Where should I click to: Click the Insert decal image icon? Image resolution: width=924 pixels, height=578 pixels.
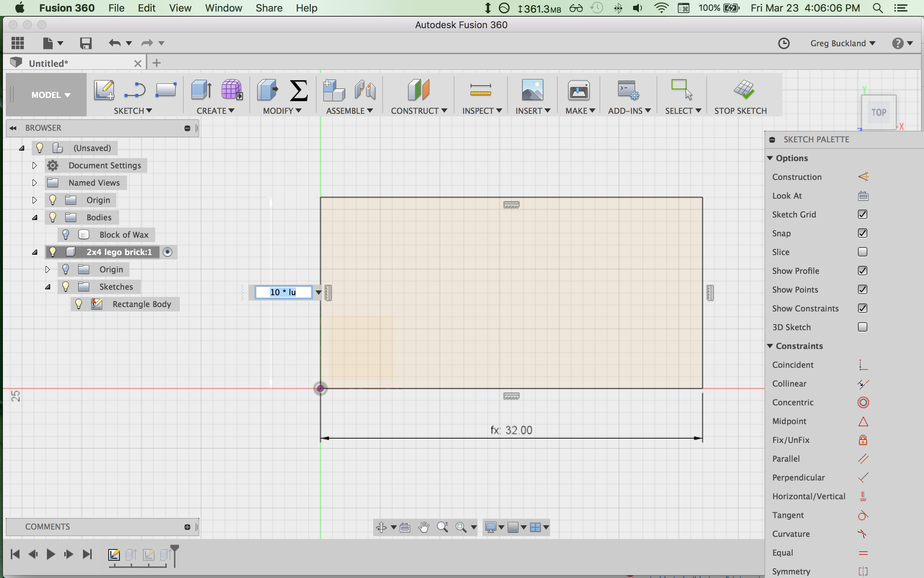coord(532,90)
